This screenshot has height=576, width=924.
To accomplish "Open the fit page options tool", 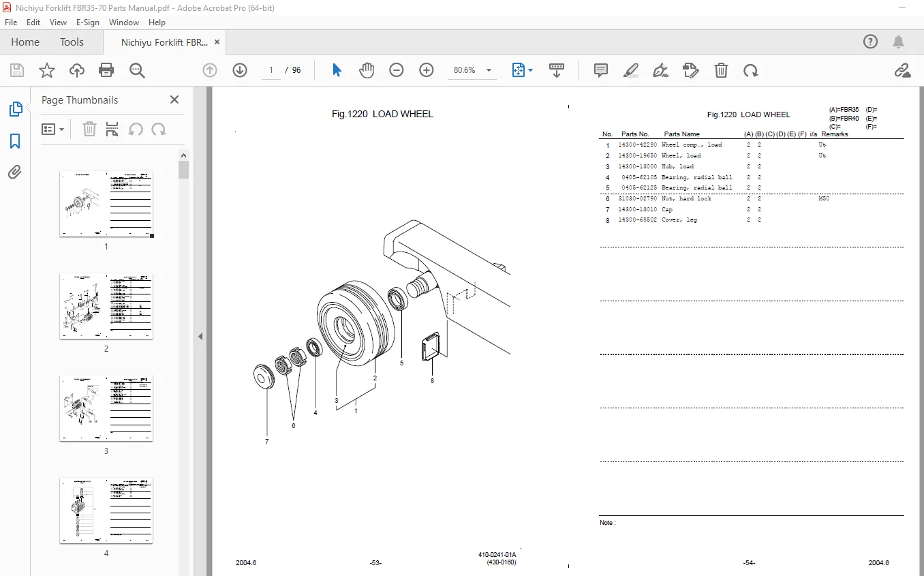I will tap(519, 70).
